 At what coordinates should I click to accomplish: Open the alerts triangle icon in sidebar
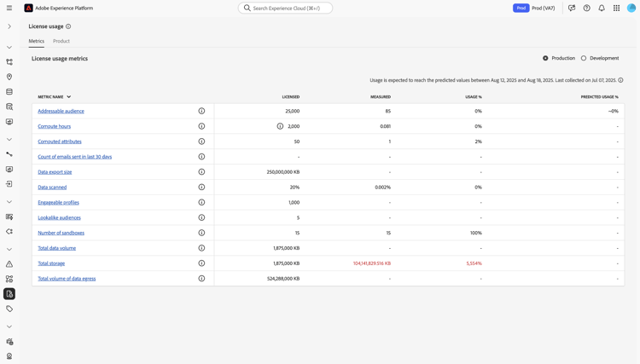pyautogui.click(x=9, y=264)
